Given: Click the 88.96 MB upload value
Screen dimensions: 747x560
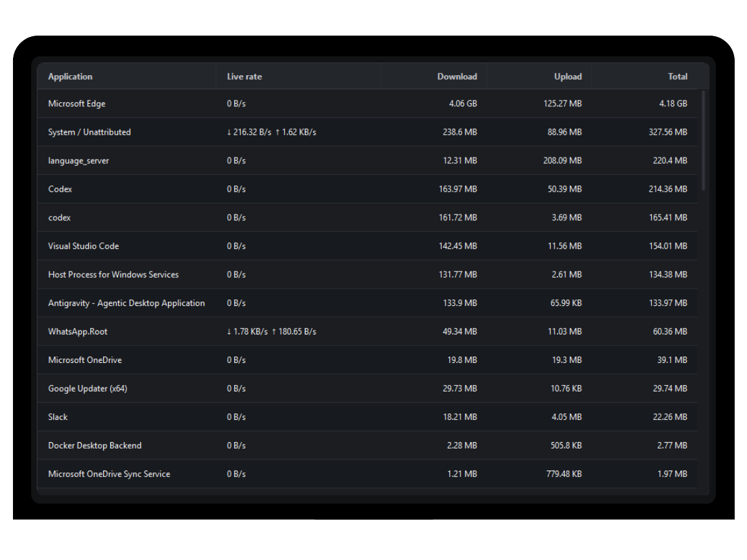Looking at the screenshot, I should pyautogui.click(x=565, y=132).
